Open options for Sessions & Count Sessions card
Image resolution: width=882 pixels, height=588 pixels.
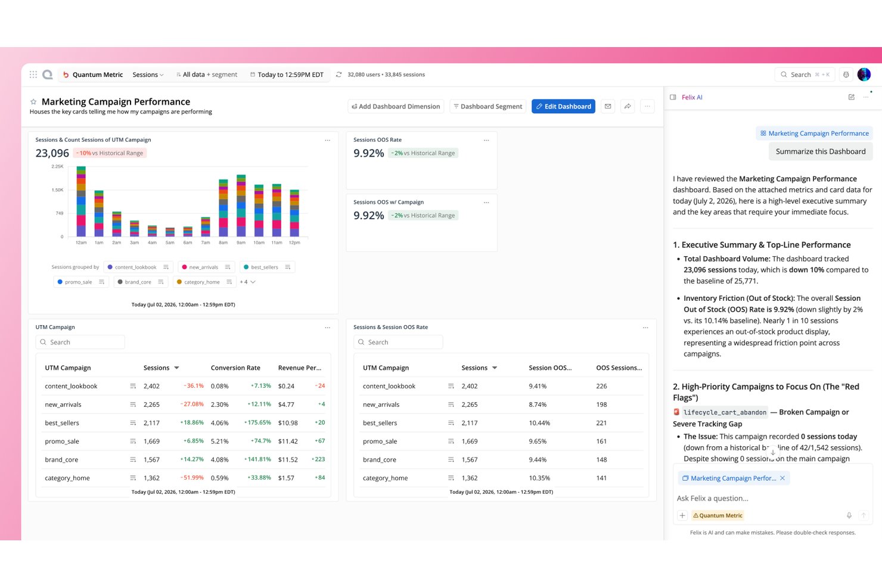tap(327, 140)
